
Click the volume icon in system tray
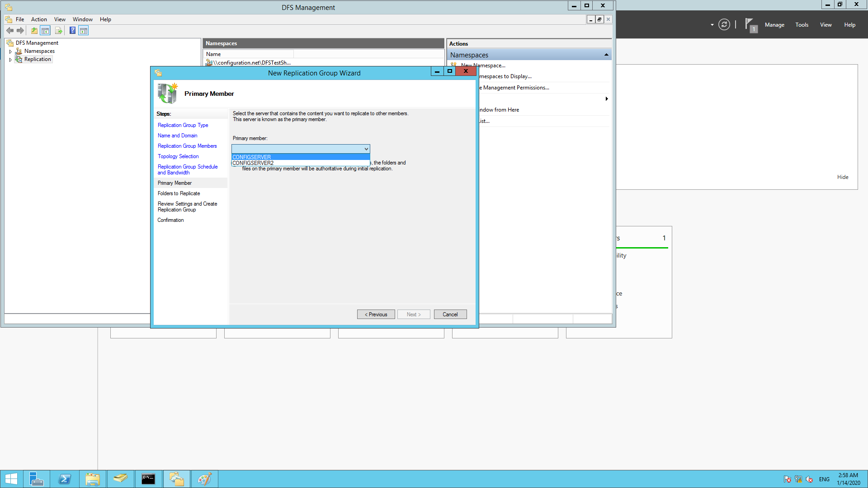[x=809, y=479]
